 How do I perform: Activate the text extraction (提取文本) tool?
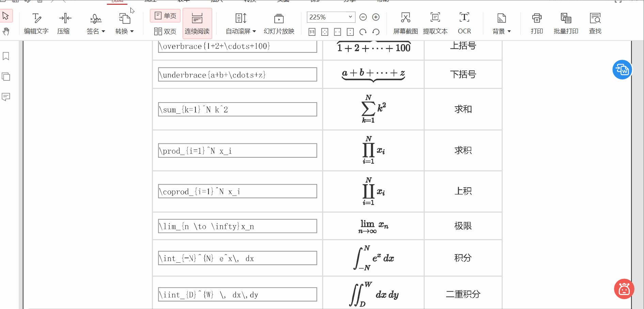(435, 22)
